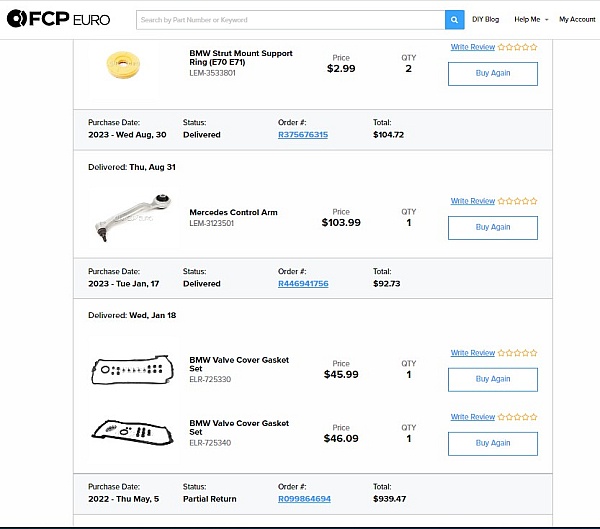Screen dimensions: 600x529
Task: Rate the Strut Mount Support Ring stars
Action: [517, 47]
